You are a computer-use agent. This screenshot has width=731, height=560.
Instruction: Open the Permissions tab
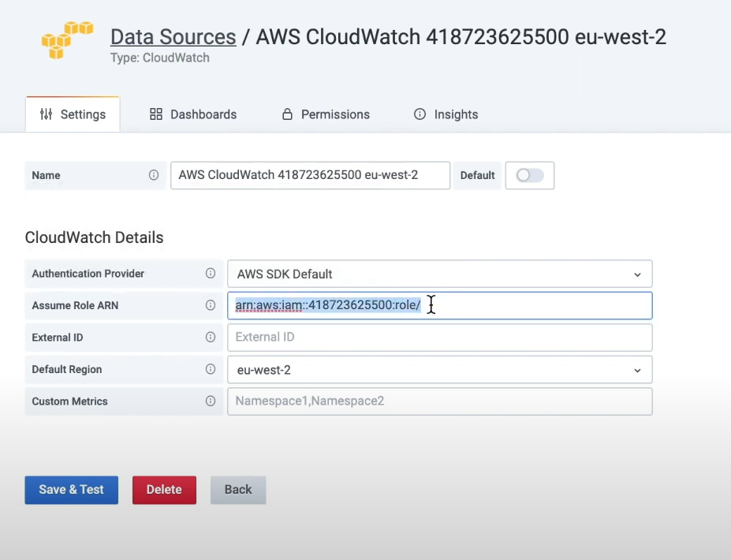326,114
